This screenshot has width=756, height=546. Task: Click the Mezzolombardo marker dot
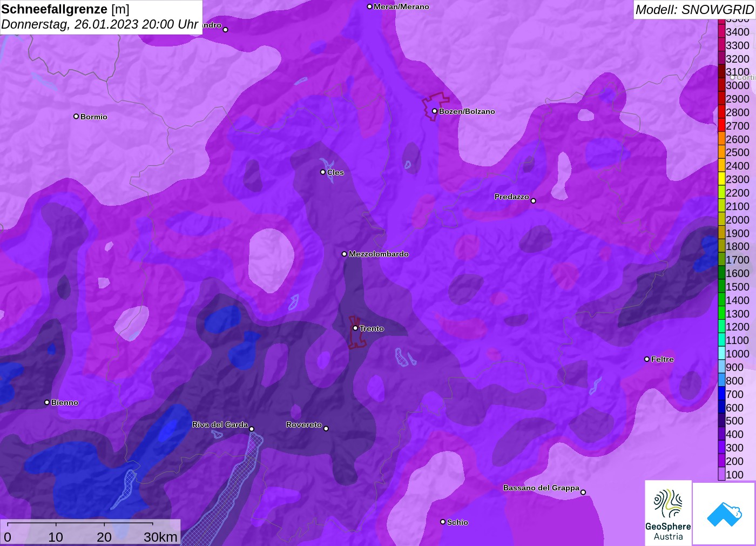pyautogui.click(x=345, y=254)
